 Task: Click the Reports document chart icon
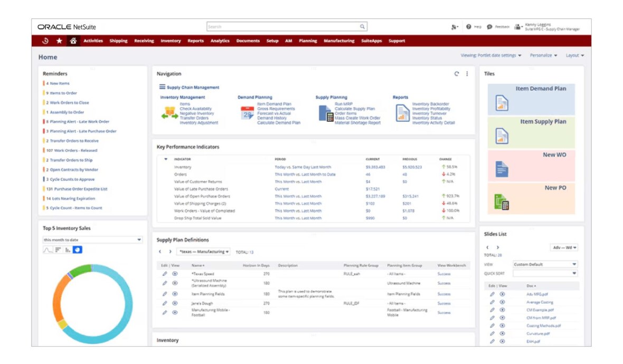pos(402,113)
